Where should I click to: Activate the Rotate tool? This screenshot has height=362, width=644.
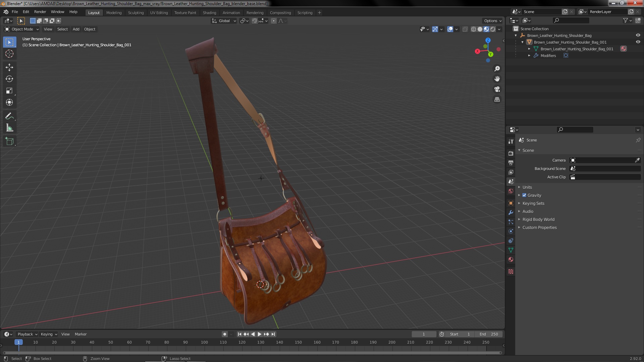9,79
